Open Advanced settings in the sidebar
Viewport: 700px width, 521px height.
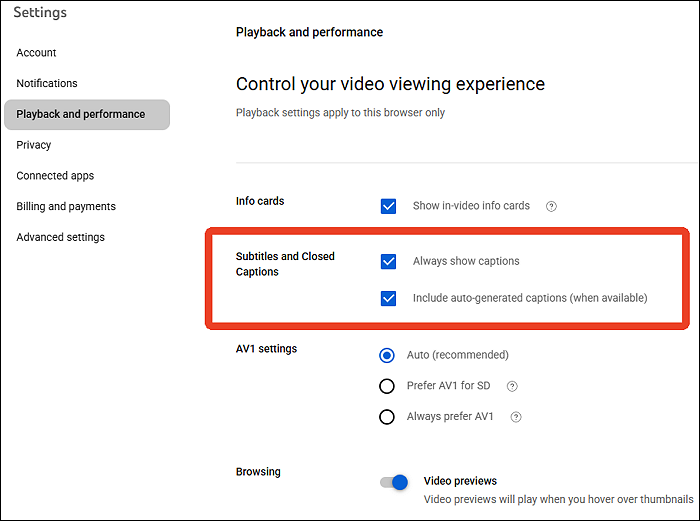[60, 238]
